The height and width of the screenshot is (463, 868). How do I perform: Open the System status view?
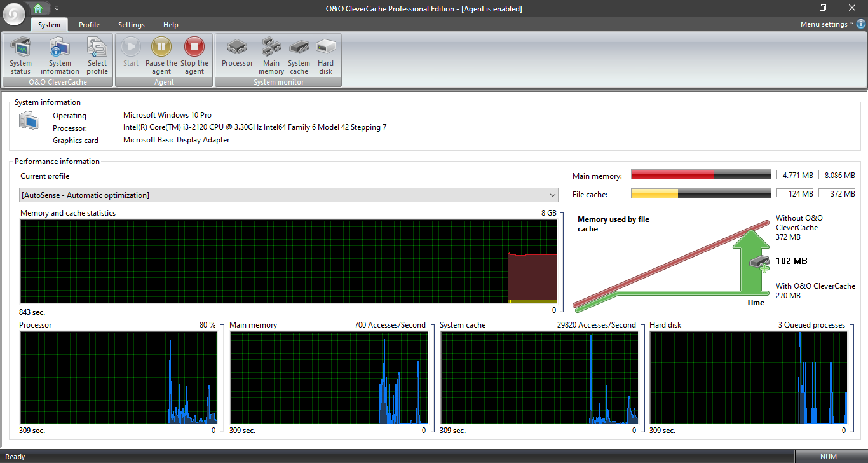pyautogui.click(x=20, y=56)
